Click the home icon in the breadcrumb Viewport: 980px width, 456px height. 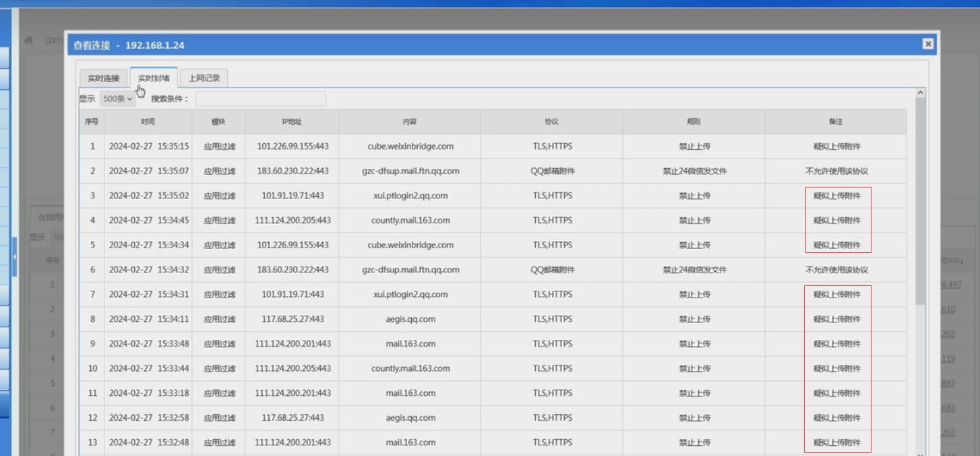[28, 40]
